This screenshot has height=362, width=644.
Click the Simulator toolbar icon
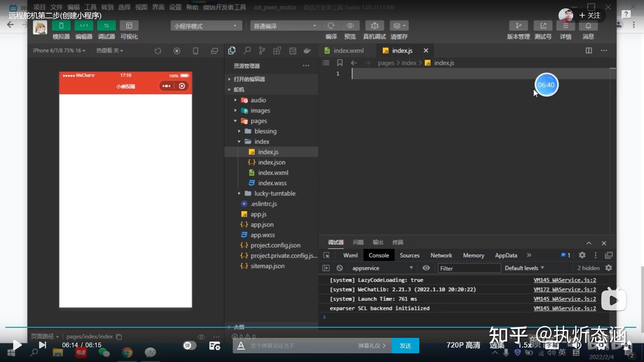[61, 26]
